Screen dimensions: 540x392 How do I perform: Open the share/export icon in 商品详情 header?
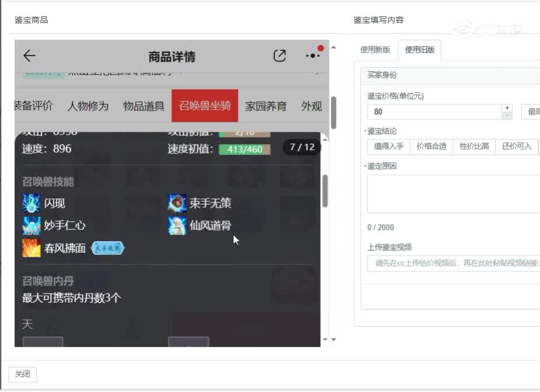[279, 55]
